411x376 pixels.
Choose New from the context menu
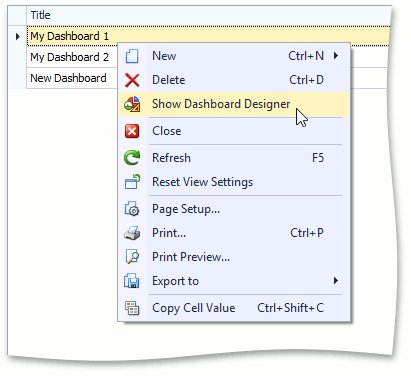(x=234, y=56)
